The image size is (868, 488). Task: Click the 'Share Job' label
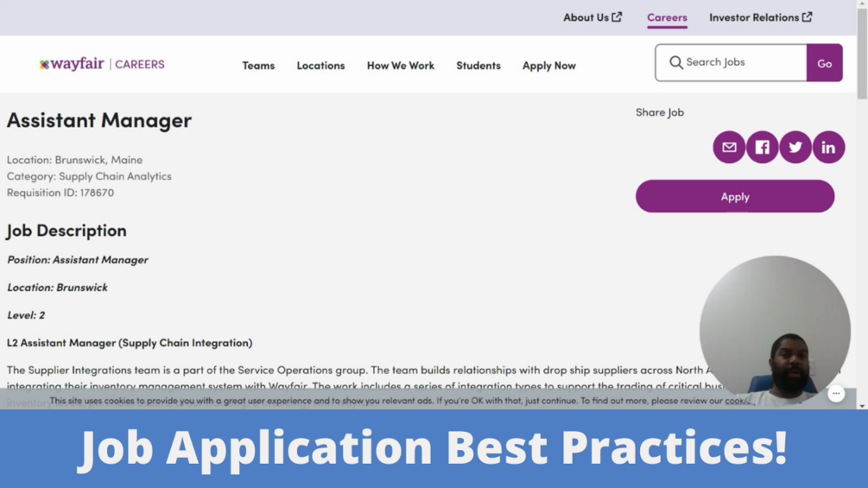pos(659,112)
